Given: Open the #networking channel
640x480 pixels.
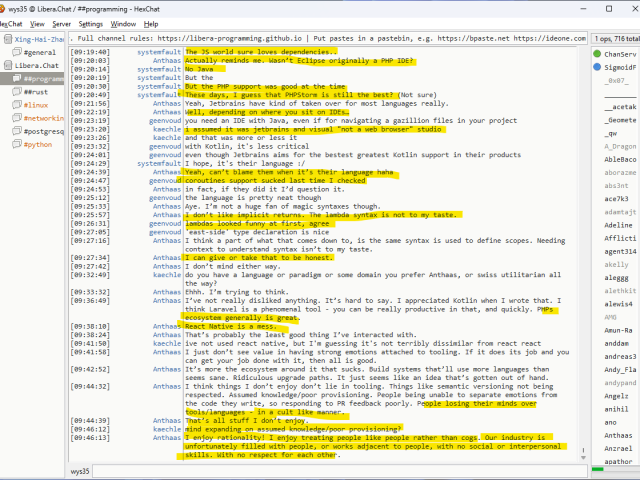Looking at the screenshot, I should [43, 117].
